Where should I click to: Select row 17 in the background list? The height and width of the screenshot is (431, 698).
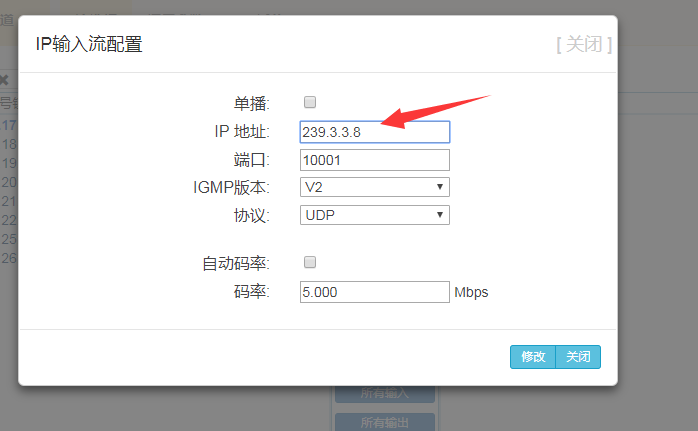[x=8, y=126]
